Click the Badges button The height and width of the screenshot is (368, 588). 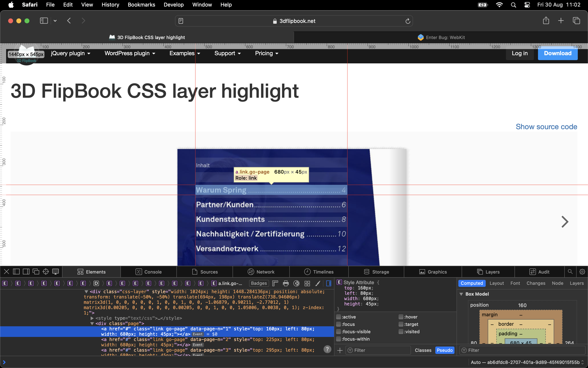click(x=259, y=283)
